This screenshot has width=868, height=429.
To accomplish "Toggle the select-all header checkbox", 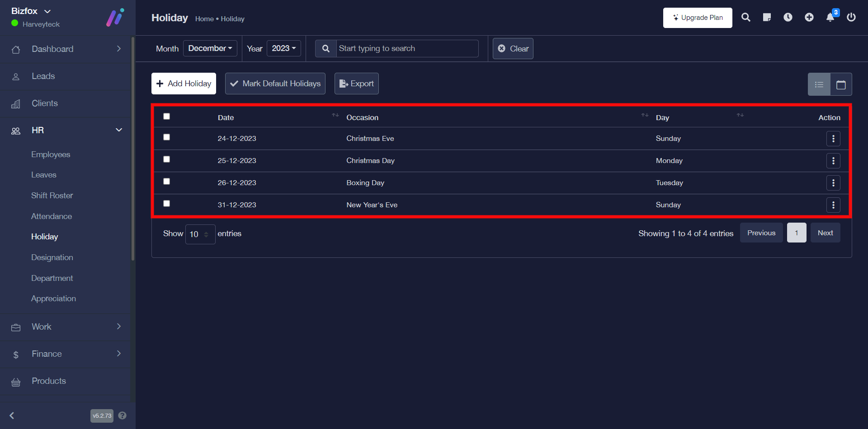I will tap(166, 117).
